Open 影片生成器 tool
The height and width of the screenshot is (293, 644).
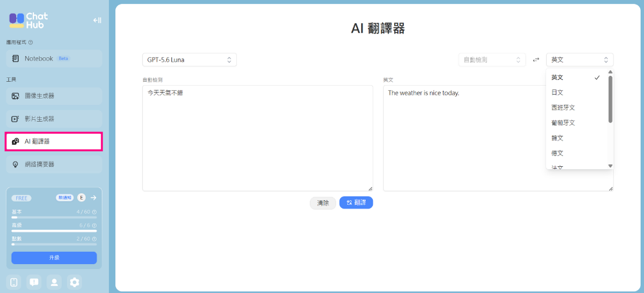click(x=54, y=118)
